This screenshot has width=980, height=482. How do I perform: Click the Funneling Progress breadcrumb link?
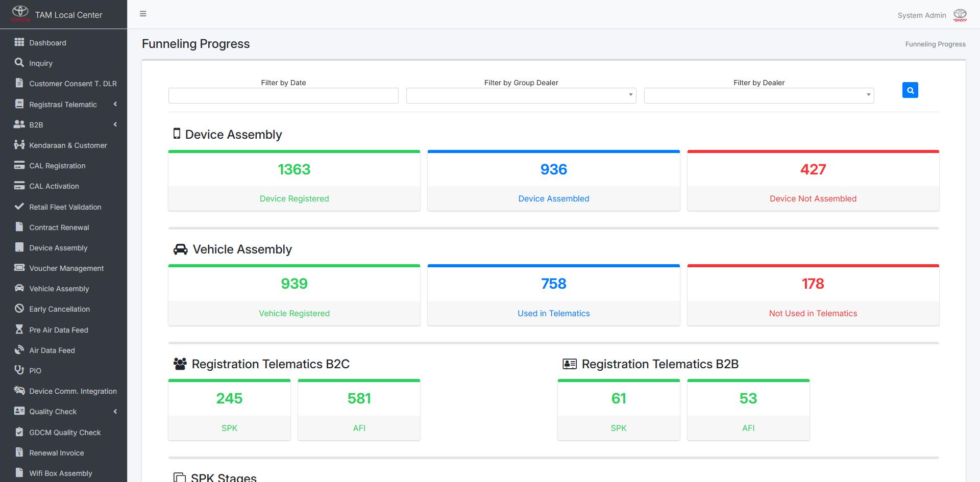(935, 44)
